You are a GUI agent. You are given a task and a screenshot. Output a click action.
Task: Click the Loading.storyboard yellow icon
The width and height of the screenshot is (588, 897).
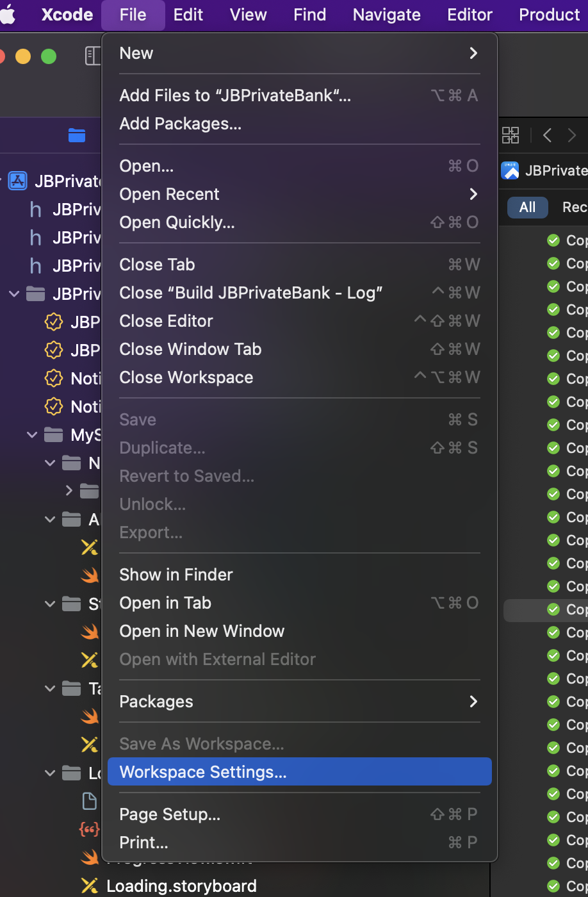pyautogui.click(x=89, y=886)
